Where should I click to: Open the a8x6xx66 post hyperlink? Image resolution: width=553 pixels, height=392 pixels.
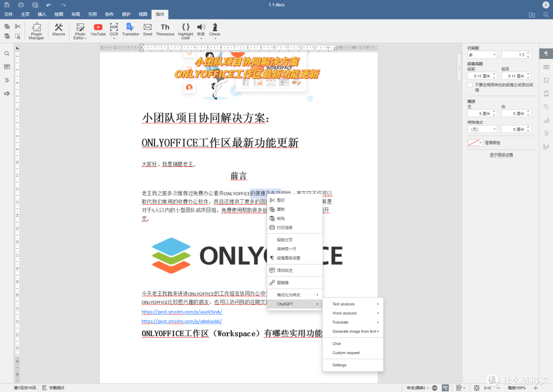[182, 321]
